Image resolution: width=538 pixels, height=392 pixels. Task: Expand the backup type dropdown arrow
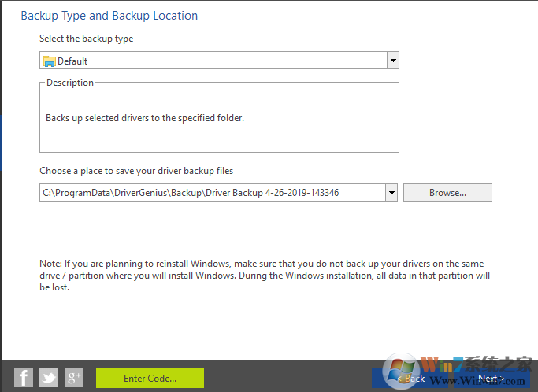click(393, 61)
